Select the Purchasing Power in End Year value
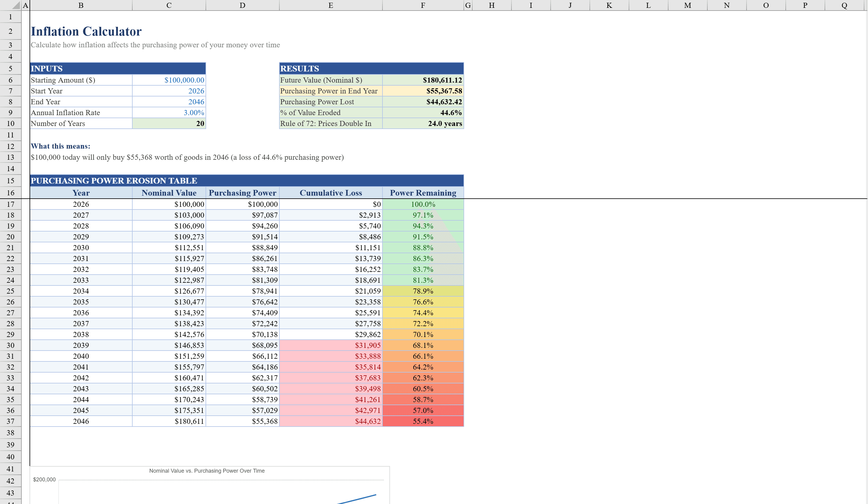 coord(423,91)
